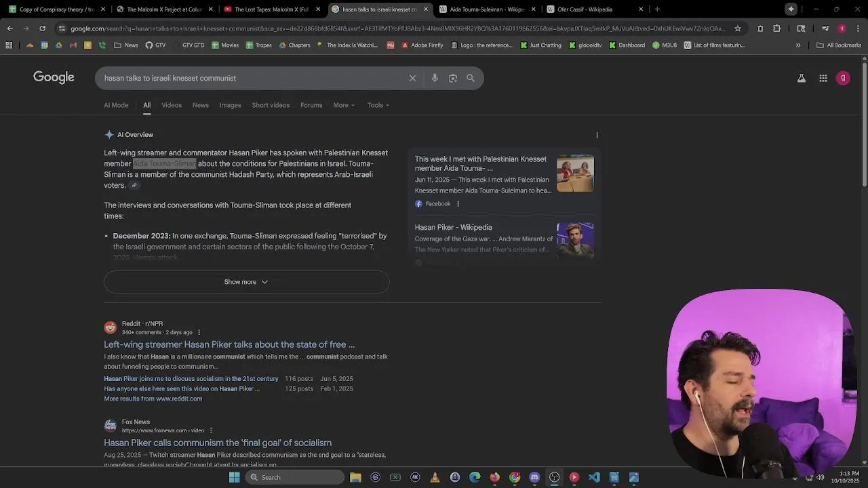Open Fox News 'final goal of socialism' result
868x488 pixels.
[x=218, y=443]
